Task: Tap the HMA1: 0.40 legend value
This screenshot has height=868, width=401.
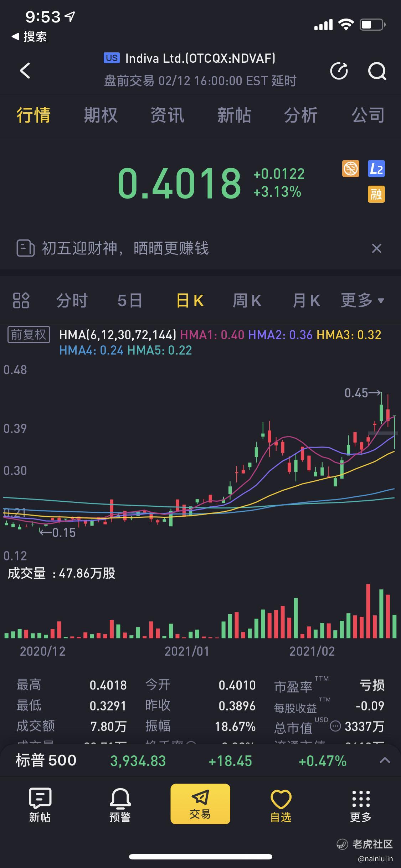Action: (x=212, y=335)
